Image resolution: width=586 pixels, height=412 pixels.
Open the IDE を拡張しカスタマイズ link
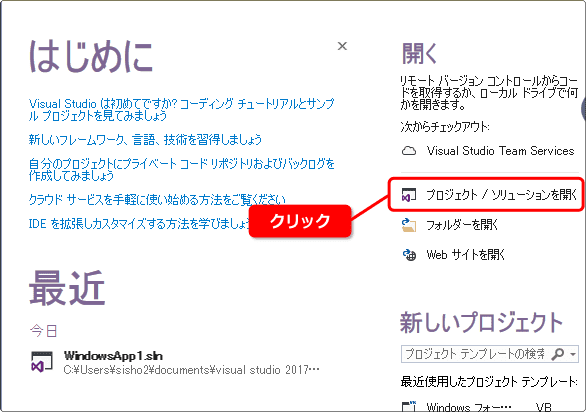point(139,224)
